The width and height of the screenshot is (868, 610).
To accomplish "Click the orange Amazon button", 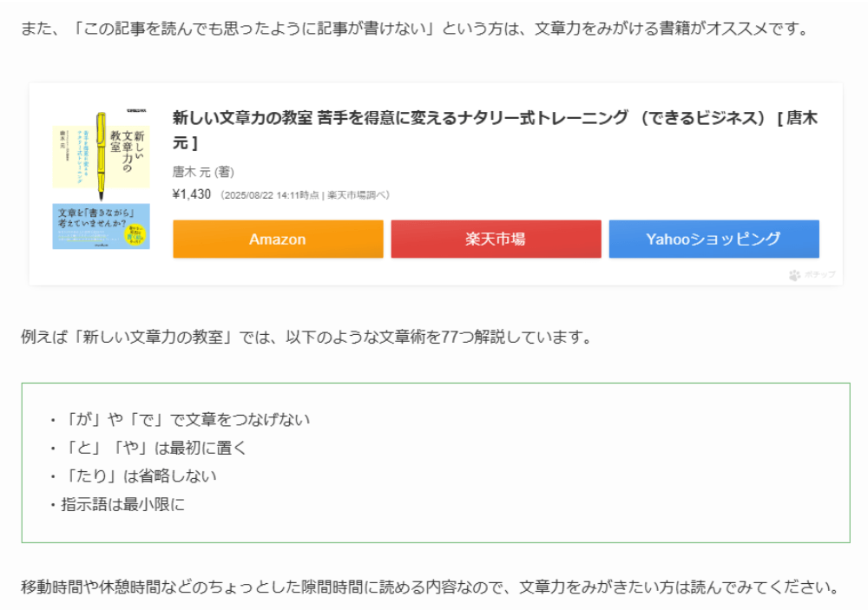I will [x=278, y=239].
